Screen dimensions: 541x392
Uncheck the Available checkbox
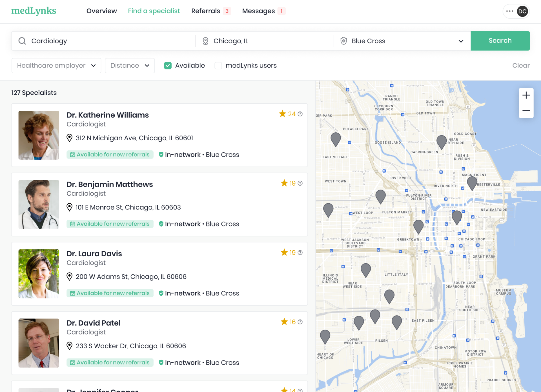[168, 66]
